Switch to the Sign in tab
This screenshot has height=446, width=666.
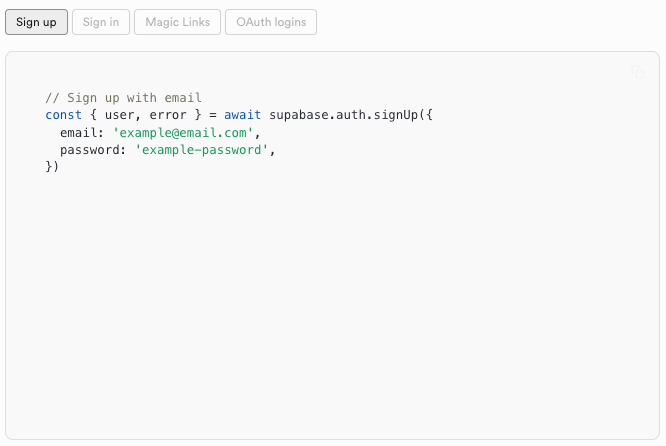point(101,22)
